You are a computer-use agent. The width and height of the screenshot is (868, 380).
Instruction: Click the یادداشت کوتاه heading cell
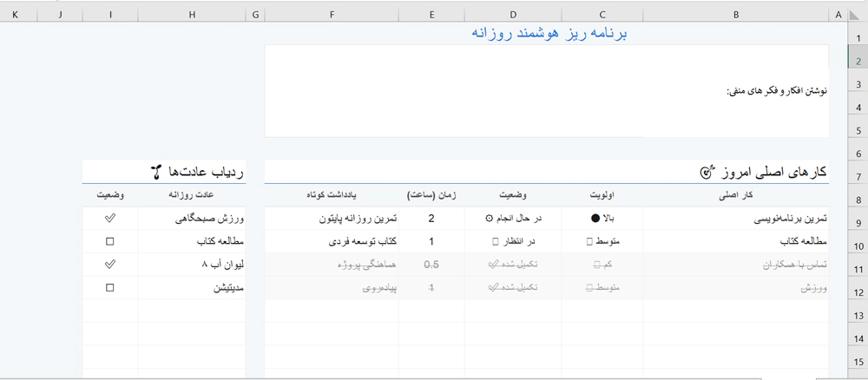coord(332,195)
